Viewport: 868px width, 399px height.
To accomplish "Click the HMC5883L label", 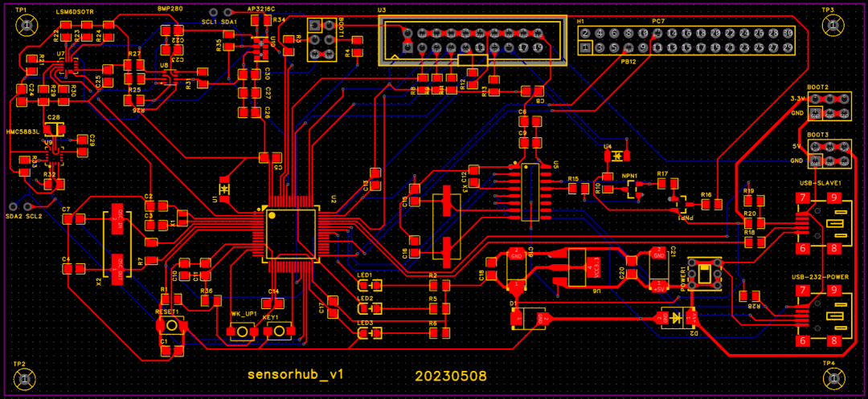I will tap(21, 132).
